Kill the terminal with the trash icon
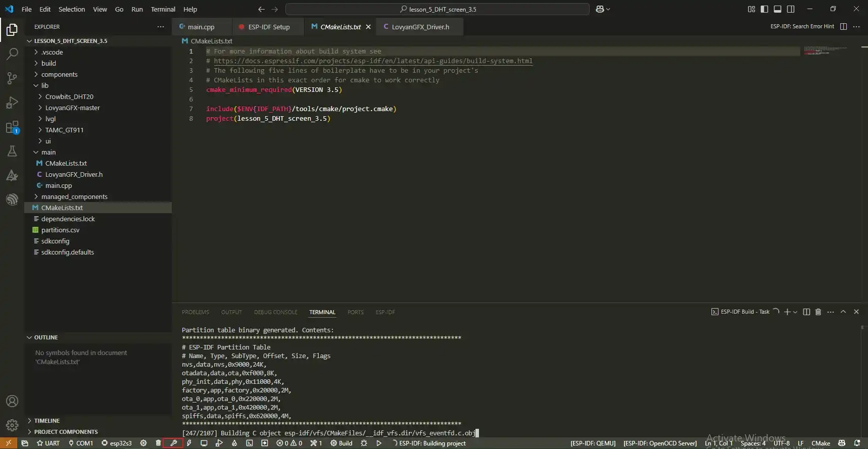 [818, 312]
